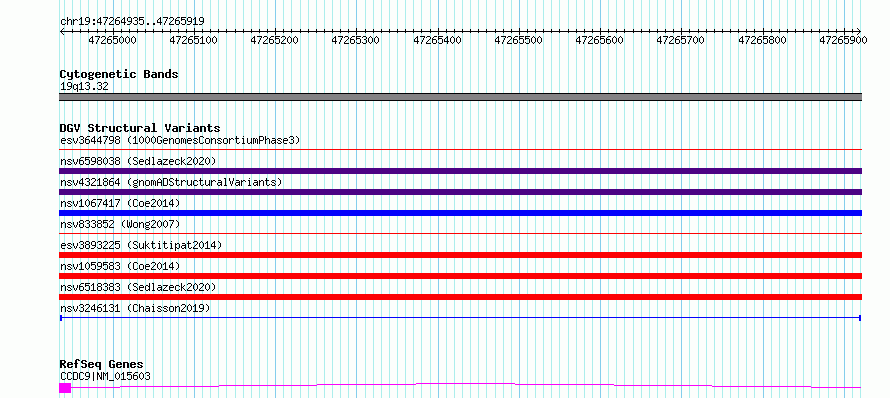Select the red bar under nsv1059583
This screenshot has height=398, width=890.
point(460,276)
